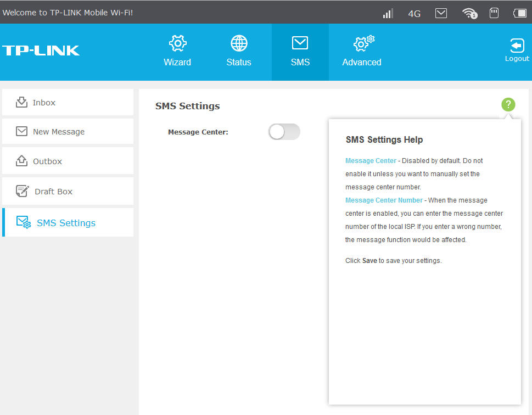Open Outbox in the sidebar

68,161
